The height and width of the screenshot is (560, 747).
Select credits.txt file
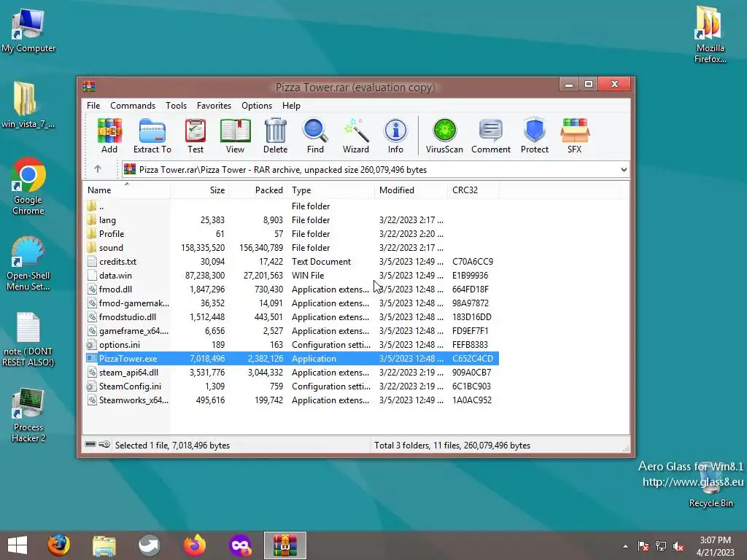click(292, 262)
